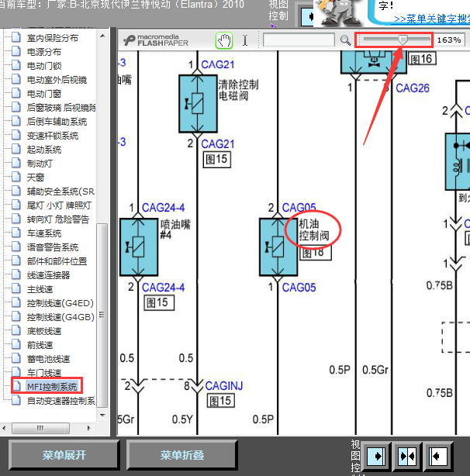Open 控制线束(G4GB) tree item

[60, 317]
